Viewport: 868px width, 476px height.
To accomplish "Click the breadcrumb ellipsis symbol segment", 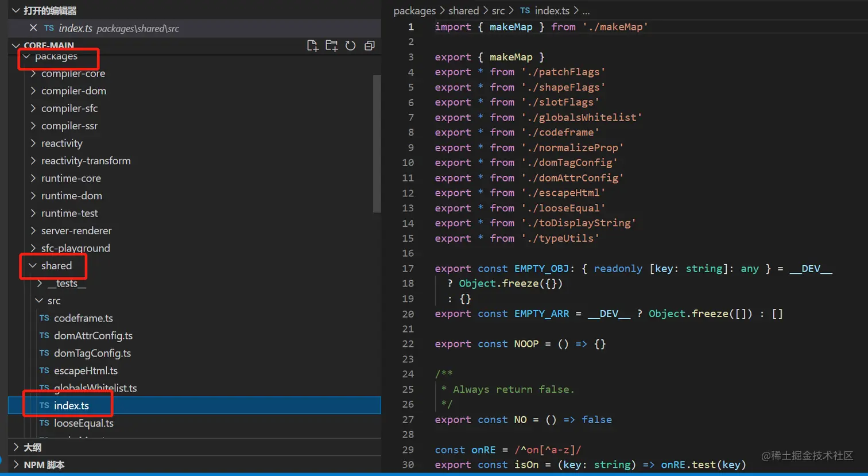I will (x=586, y=11).
